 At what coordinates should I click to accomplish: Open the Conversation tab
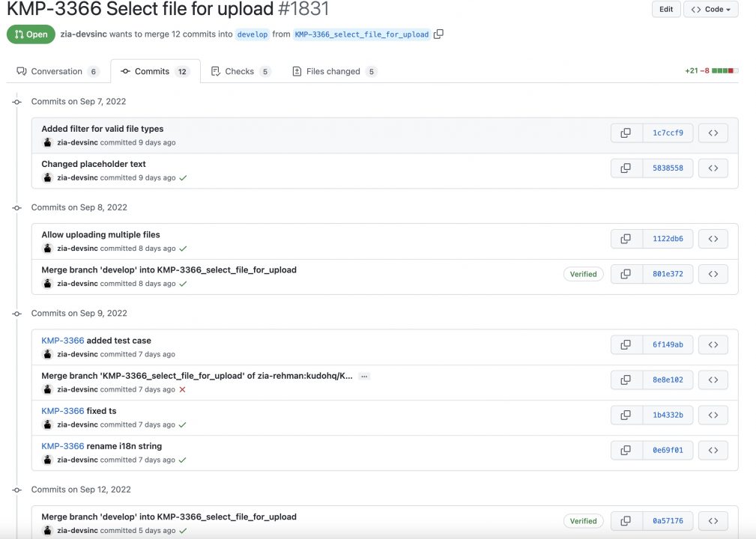pyautogui.click(x=56, y=70)
